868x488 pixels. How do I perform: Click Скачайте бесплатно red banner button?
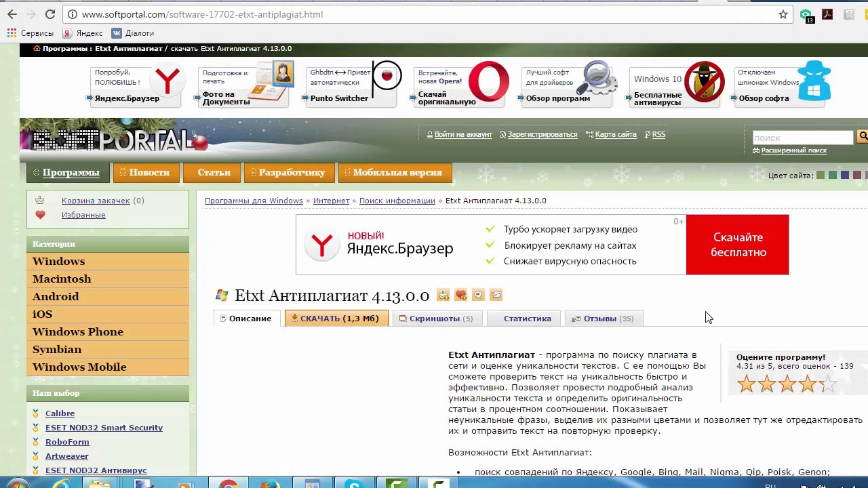click(738, 245)
